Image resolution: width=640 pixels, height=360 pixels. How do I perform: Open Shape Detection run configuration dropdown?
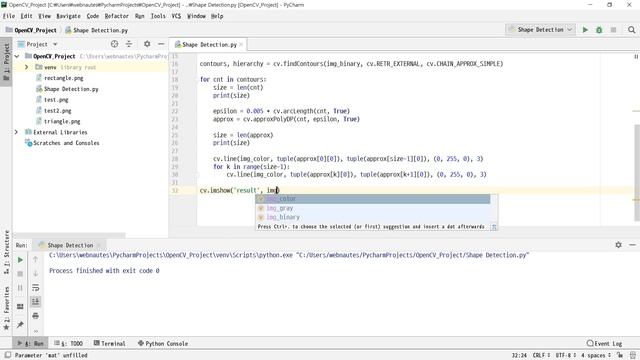(540, 30)
